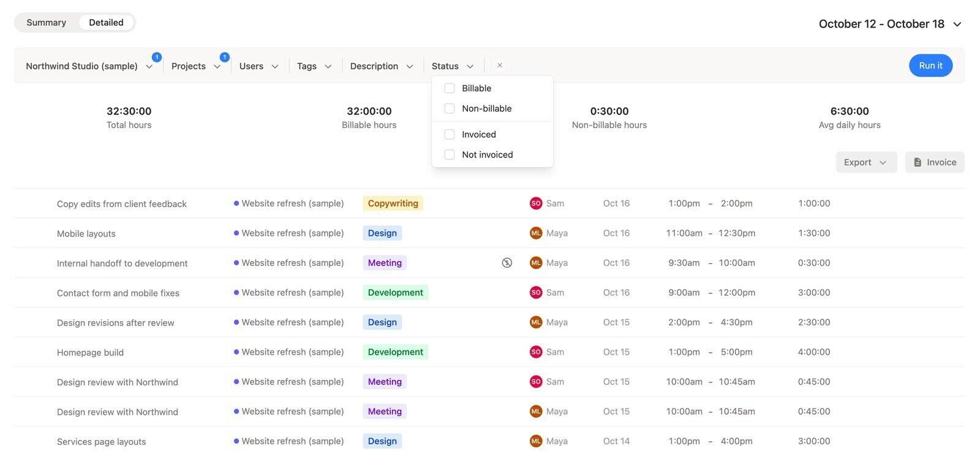Click the Invoice button
This screenshot has height=454, width=980.
coord(935,162)
